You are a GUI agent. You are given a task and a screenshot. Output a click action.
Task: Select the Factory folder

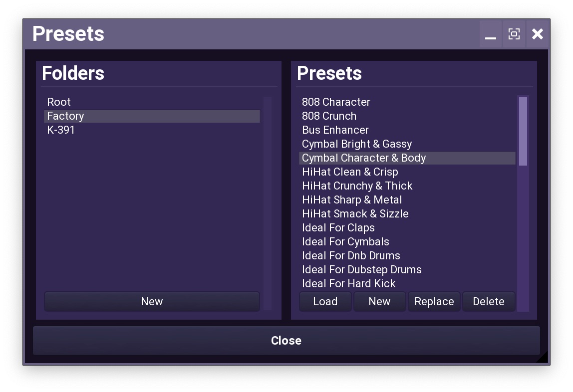[x=65, y=116]
